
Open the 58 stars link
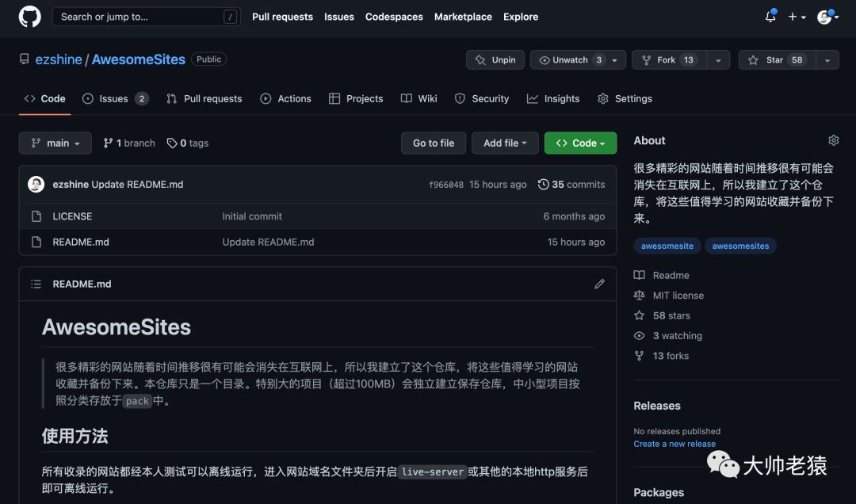click(662, 315)
